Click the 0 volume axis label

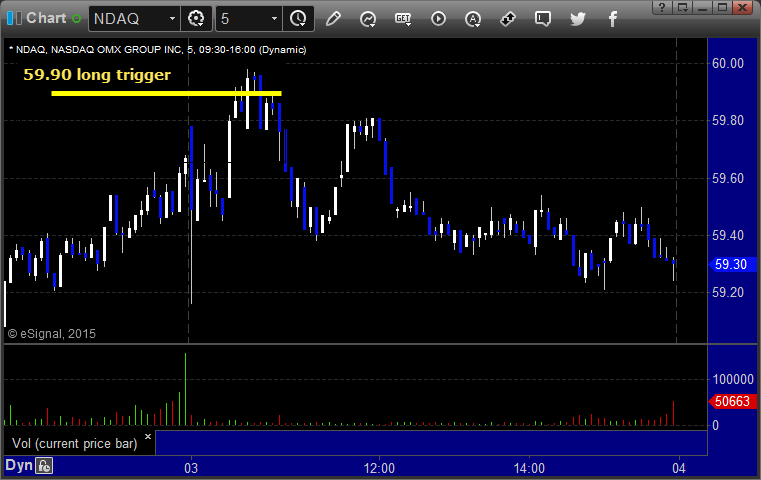tap(715, 425)
